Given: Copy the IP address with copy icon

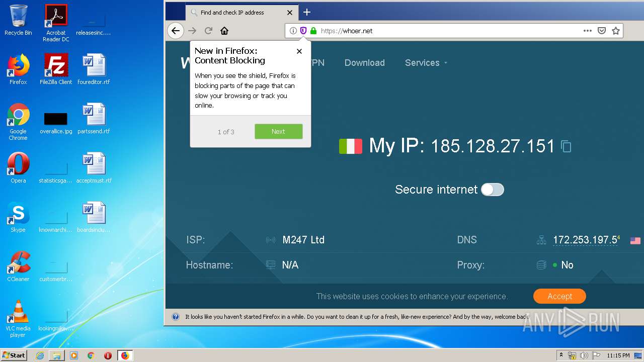Looking at the screenshot, I should coord(566,146).
